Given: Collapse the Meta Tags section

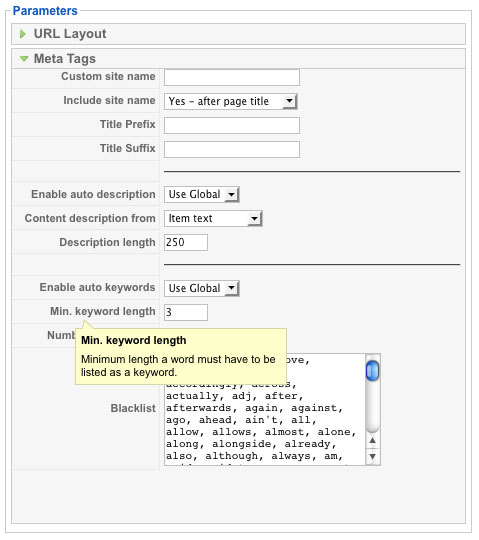Looking at the screenshot, I should tap(238, 59).
